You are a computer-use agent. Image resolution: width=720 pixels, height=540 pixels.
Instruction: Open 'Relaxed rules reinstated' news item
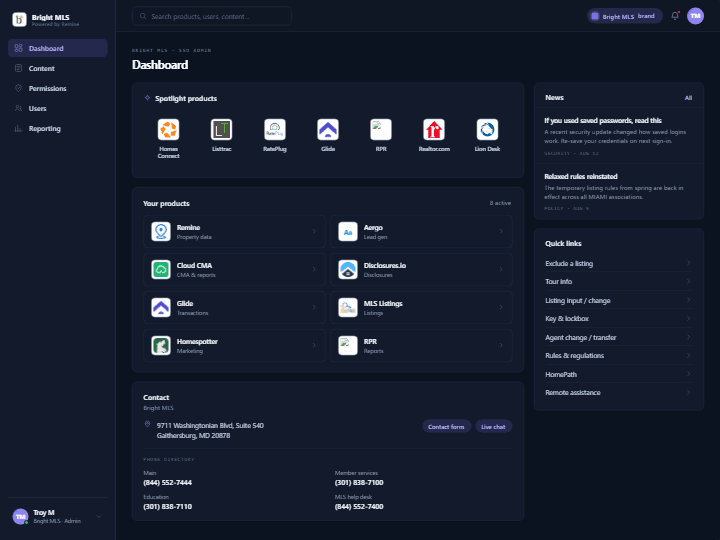tap(619, 191)
